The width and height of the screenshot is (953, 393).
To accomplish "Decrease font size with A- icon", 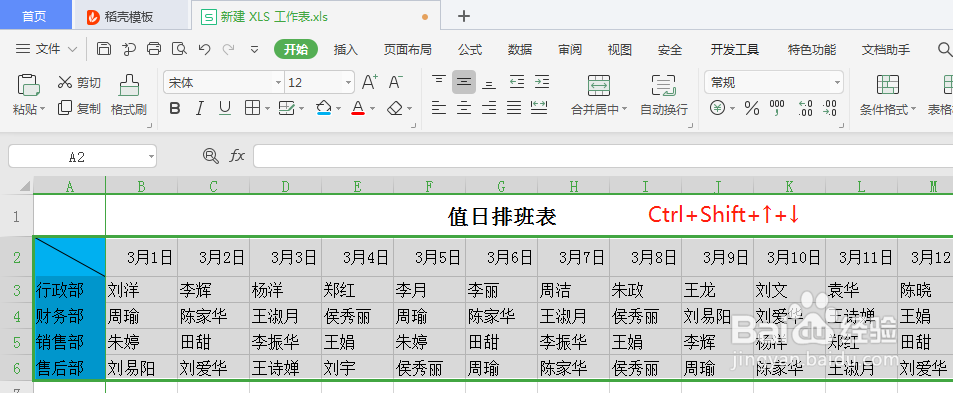I will [396, 82].
